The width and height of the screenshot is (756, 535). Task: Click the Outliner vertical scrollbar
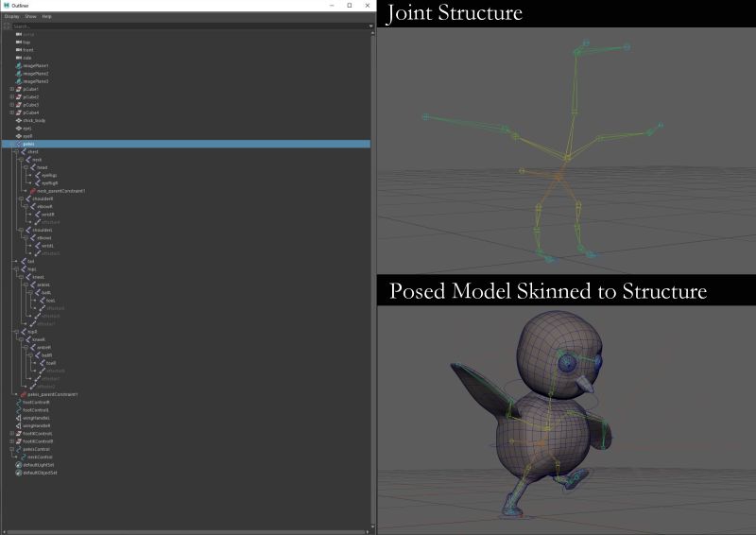pyautogui.click(x=371, y=280)
